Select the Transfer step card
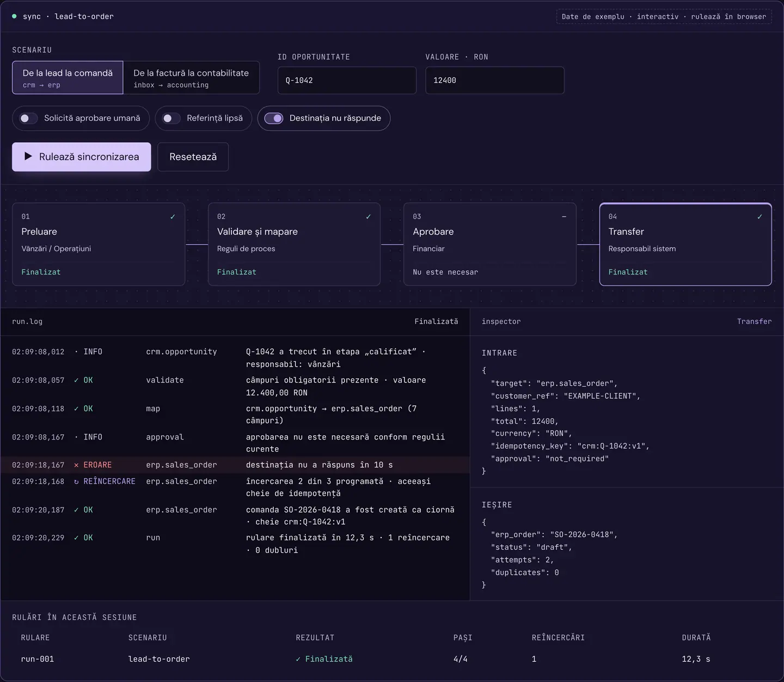784x682 pixels. (685, 245)
